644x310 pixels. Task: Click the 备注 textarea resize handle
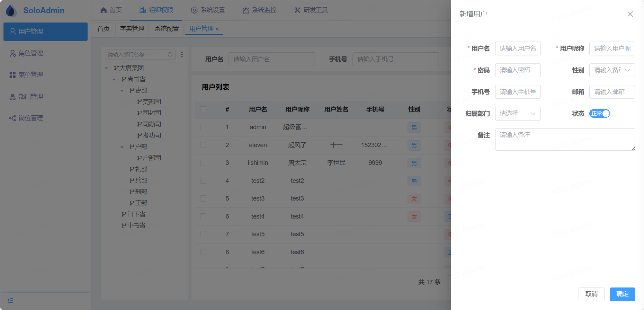(633, 149)
